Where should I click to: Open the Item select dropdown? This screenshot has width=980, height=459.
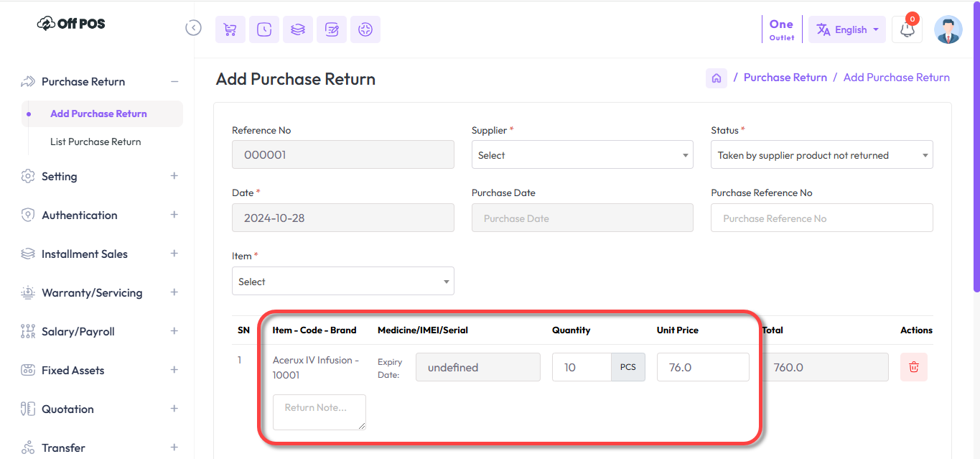pyautogui.click(x=342, y=282)
